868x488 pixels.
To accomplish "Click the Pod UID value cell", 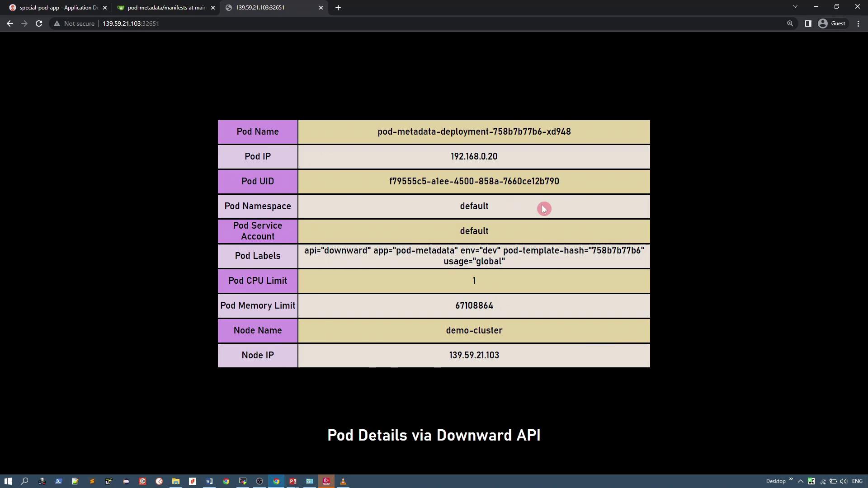I will [474, 182].
